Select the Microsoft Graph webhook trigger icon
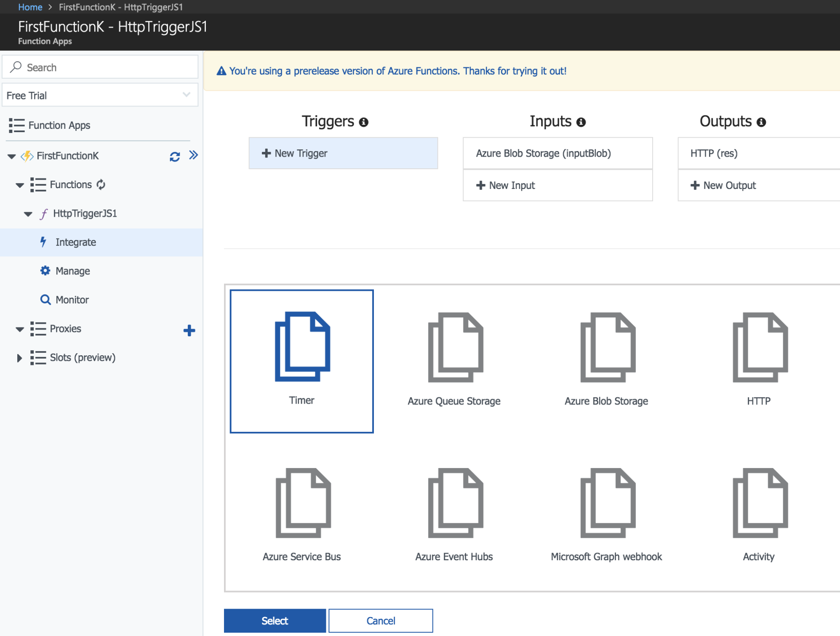840x636 pixels. (x=608, y=503)
